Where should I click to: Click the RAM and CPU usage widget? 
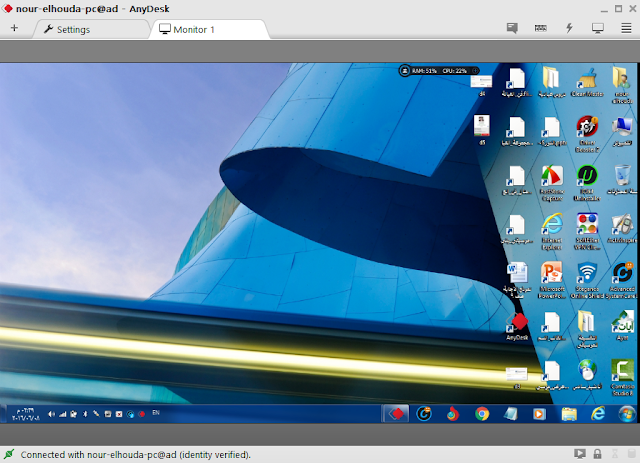tap(439, 71)
